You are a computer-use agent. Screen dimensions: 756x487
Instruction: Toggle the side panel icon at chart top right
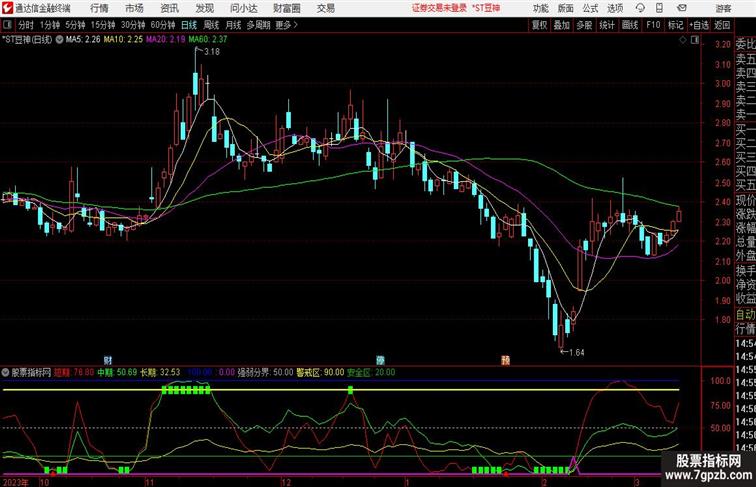click(695, 41)
